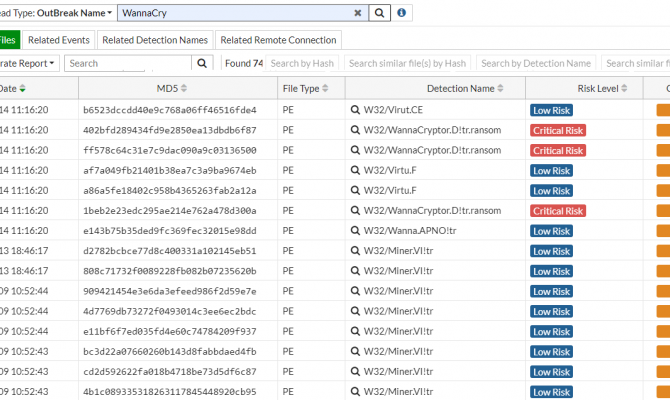Click the magnifier button next to the WannaCry field
670x400 pixels.
(x=379, y=13)
